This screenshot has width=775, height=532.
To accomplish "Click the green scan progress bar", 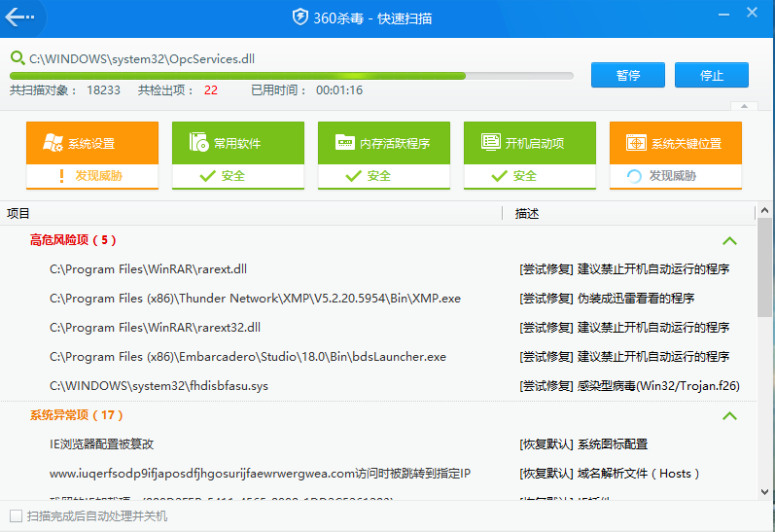I will point(237,75).
